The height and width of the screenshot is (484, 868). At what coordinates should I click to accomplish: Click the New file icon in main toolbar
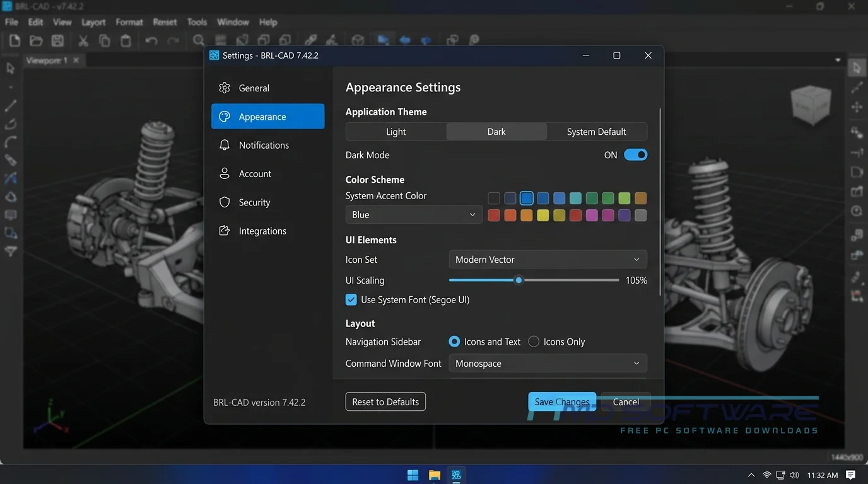click(15, 40)
